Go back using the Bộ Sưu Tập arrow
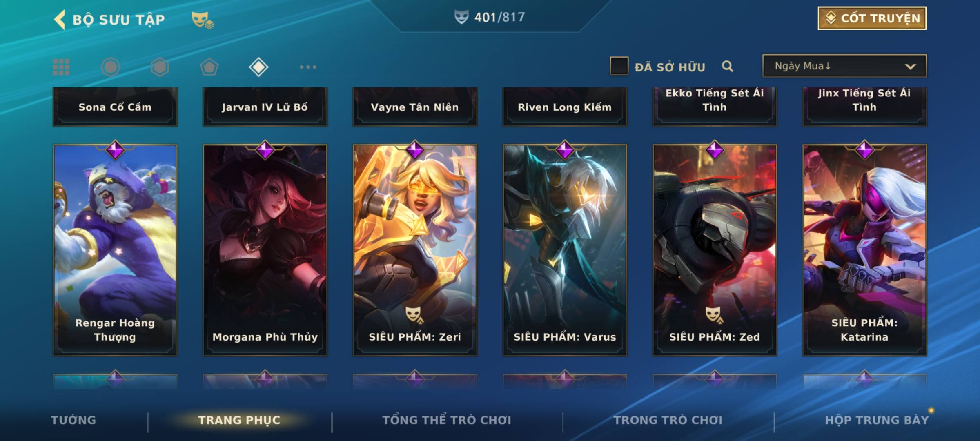The width and height of the screenshot is (980, 441). 60,20
